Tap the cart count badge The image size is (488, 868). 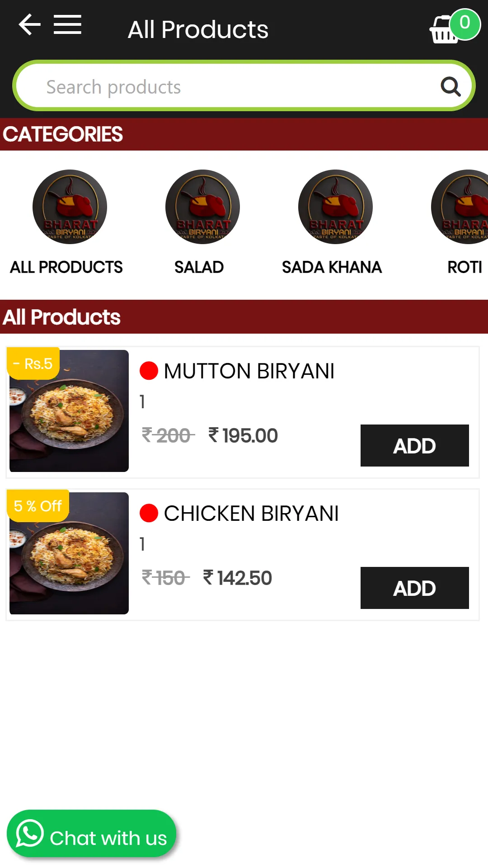[465, 24]
